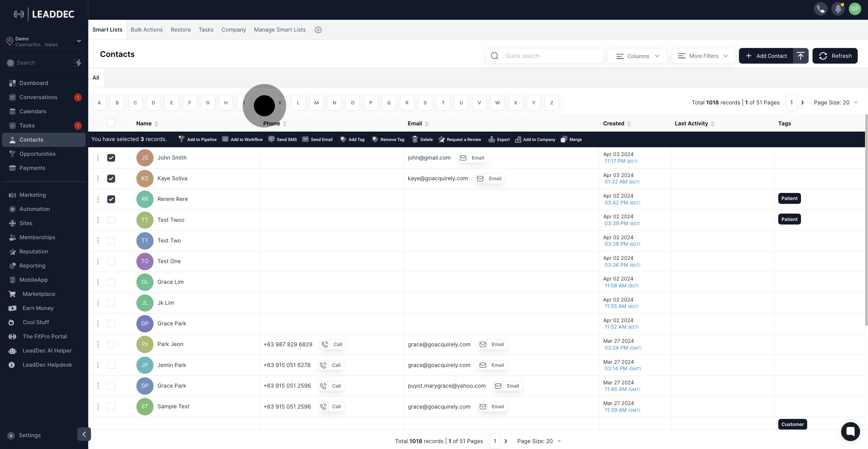Open the smart list settings gear
Viewport: 868px width, 449px height.
coord(318,30)
